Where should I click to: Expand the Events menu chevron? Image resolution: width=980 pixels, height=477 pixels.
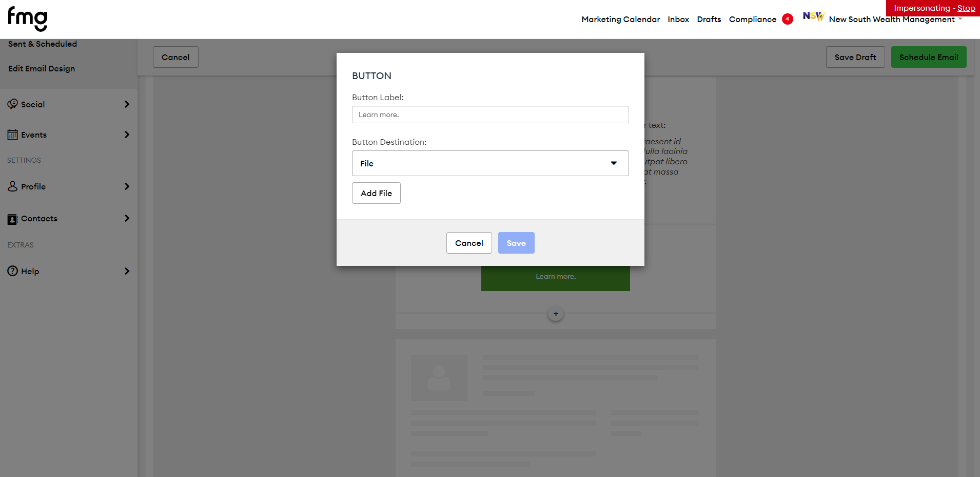point(127,135)
